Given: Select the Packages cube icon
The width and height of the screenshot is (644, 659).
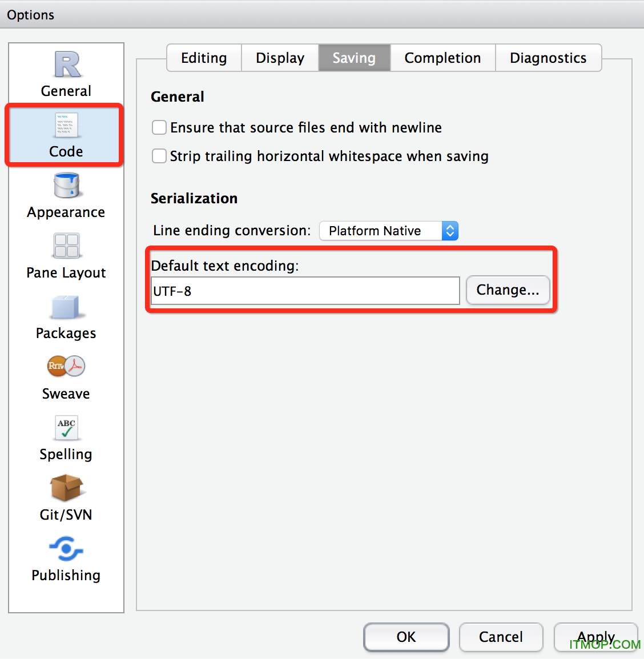Looking at the screenshot, I should point(66,307).
